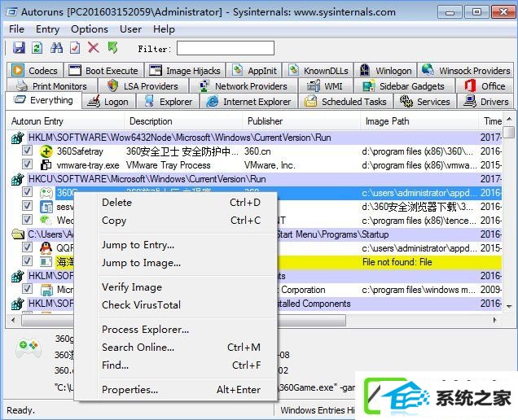
Task: Click the red Delete X toolbar icon
Action: point(94,48)
